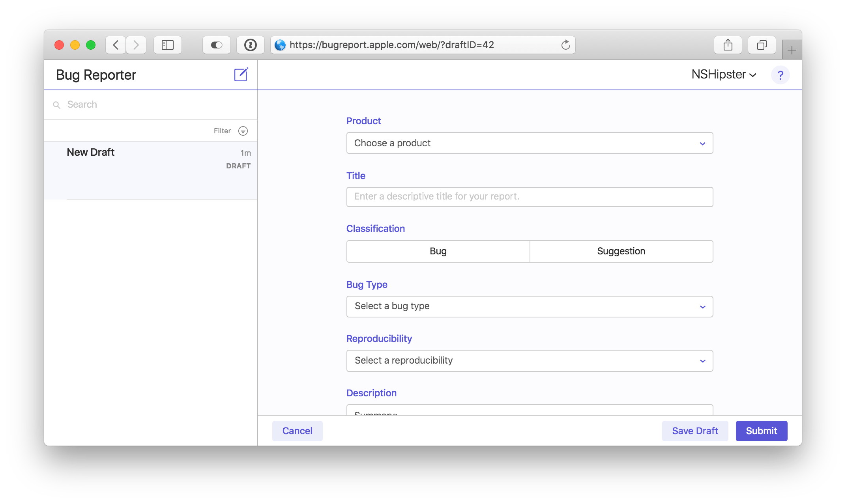This screenshot has height=504, width=846.
Task: Expand the Select a bug type dropdown
Action: coord(530,306)
